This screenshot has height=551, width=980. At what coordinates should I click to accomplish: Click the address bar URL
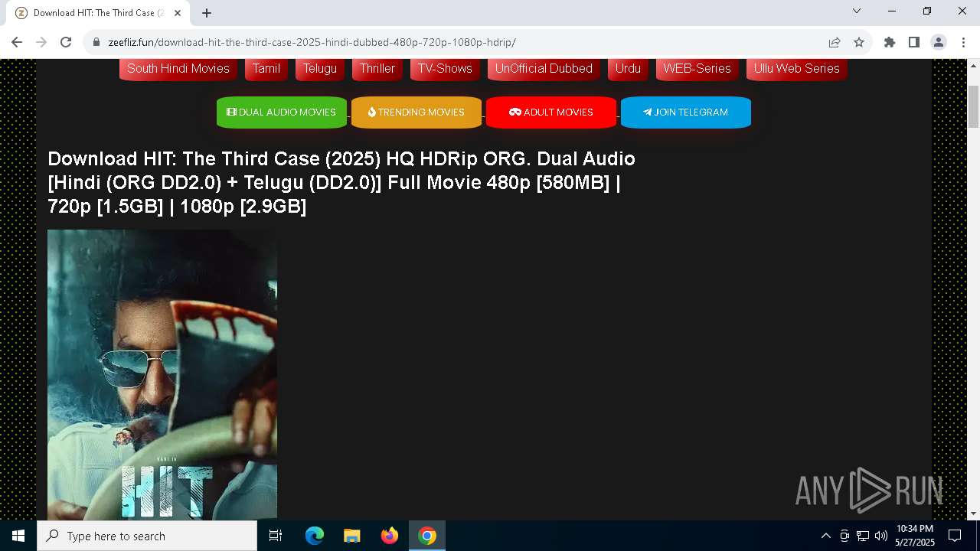pos(312,42)
